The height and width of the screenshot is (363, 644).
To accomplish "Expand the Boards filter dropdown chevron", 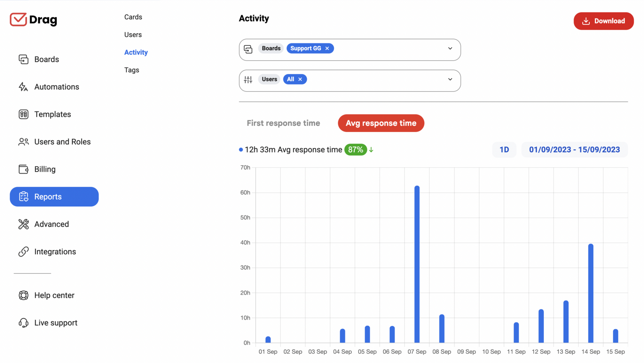I will (x=450, y=48).
